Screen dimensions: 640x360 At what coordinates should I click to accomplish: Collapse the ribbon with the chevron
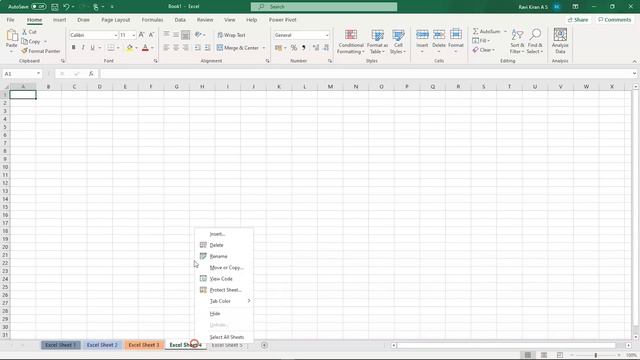[x=634, y=61]
